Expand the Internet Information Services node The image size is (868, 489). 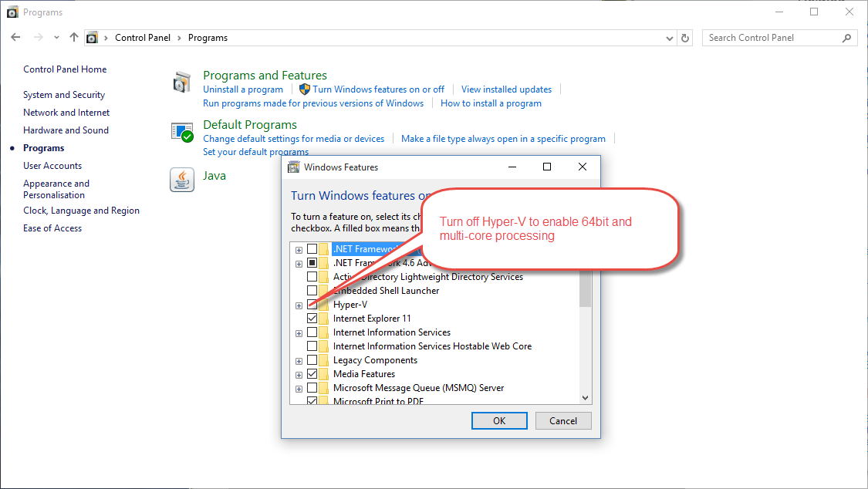299,333
